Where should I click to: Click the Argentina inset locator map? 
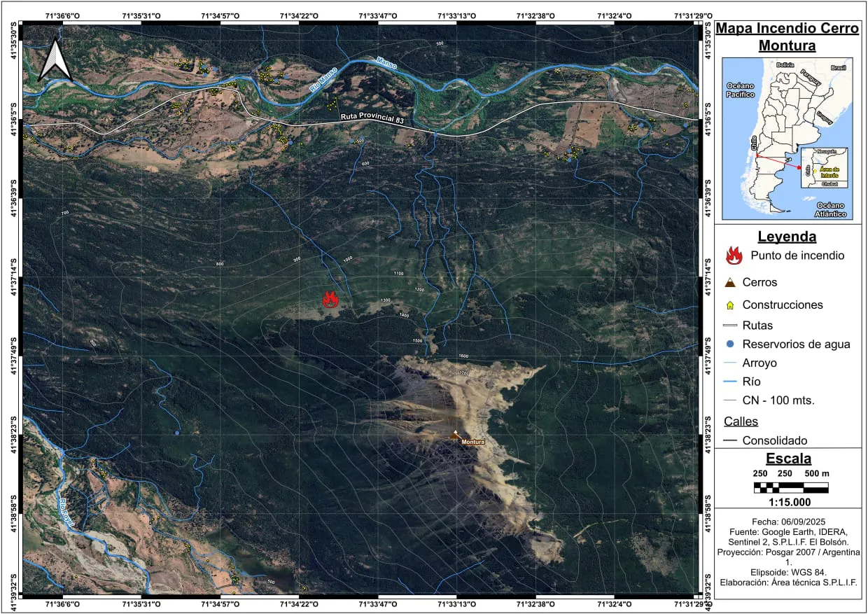[787, 139]
